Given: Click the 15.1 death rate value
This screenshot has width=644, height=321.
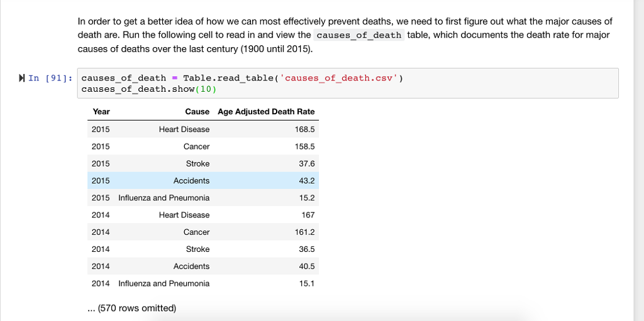Looking at the screenshot, I should click(x=307, y=284).
